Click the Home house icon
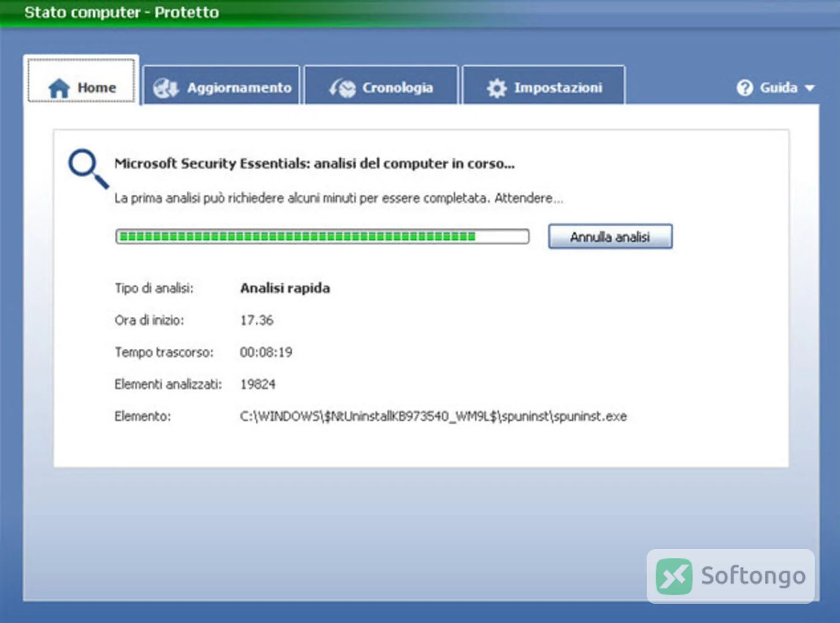Viewport: 840px width, 623px height. click(x=59, y=88)
